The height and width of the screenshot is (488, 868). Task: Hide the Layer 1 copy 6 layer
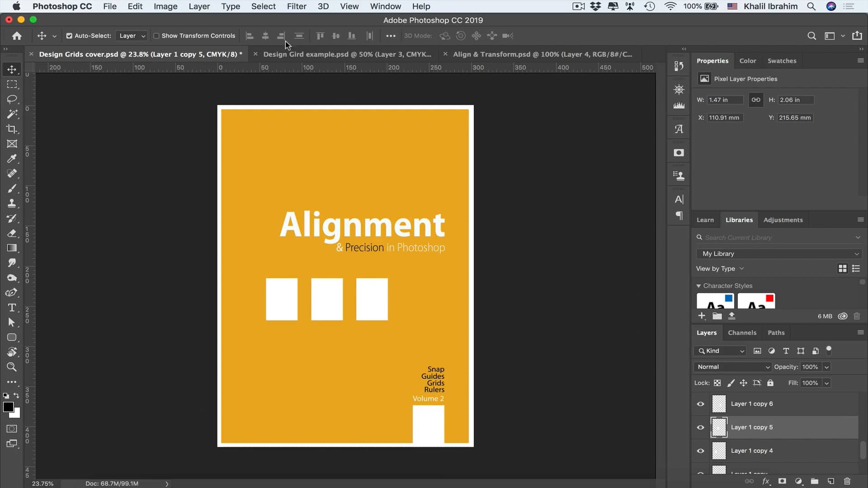point(701,404)
